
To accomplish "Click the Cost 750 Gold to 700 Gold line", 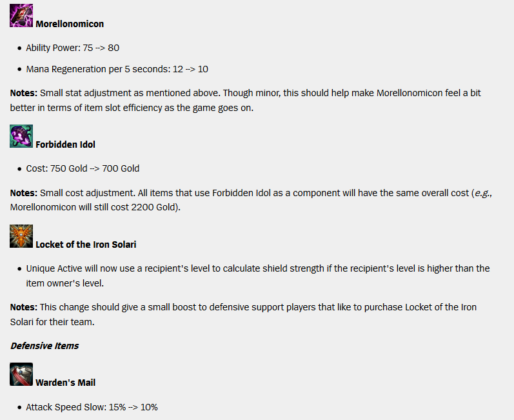I will [83, 168].
